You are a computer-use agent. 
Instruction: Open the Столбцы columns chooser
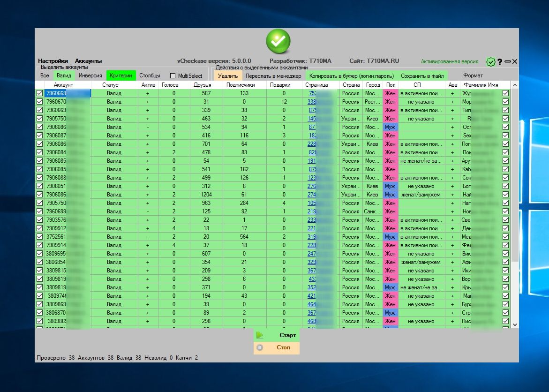click(x=150, y=75)
